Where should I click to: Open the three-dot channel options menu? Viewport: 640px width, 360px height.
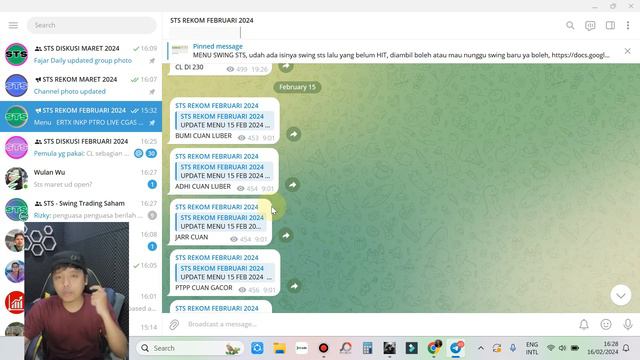628,26
